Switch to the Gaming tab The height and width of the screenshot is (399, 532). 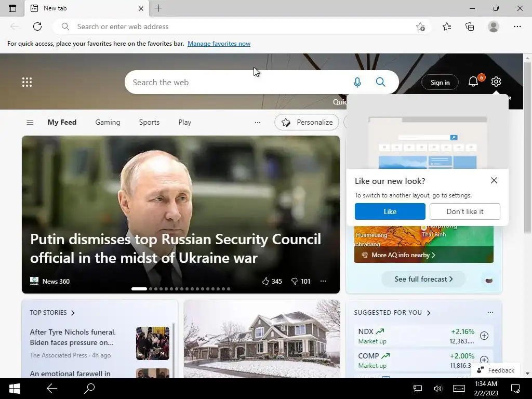(x=108, y=122)
